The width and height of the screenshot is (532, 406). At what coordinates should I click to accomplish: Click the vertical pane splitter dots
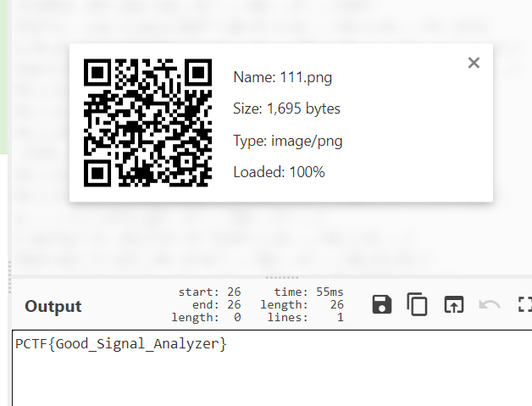pyautogui.click(x=9, y=277)
